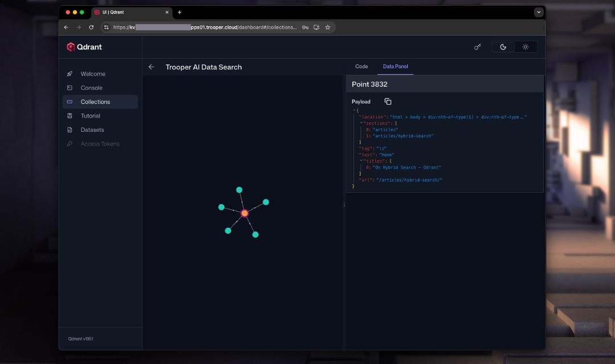Image resolution: width=615 pixels, height=364 pixels.
Task: Switch to the Code tab
Action: click(361, 67)
